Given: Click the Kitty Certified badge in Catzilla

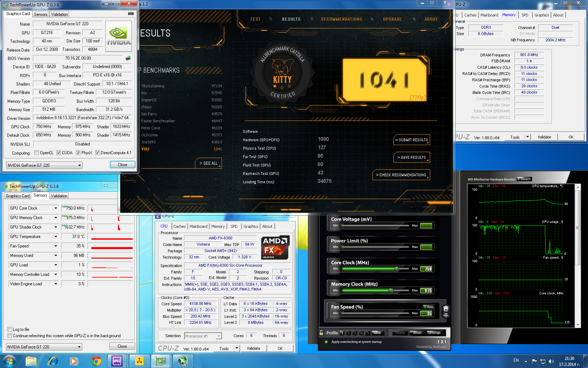Looking at the screenshot, I should [x=282, y=74].
